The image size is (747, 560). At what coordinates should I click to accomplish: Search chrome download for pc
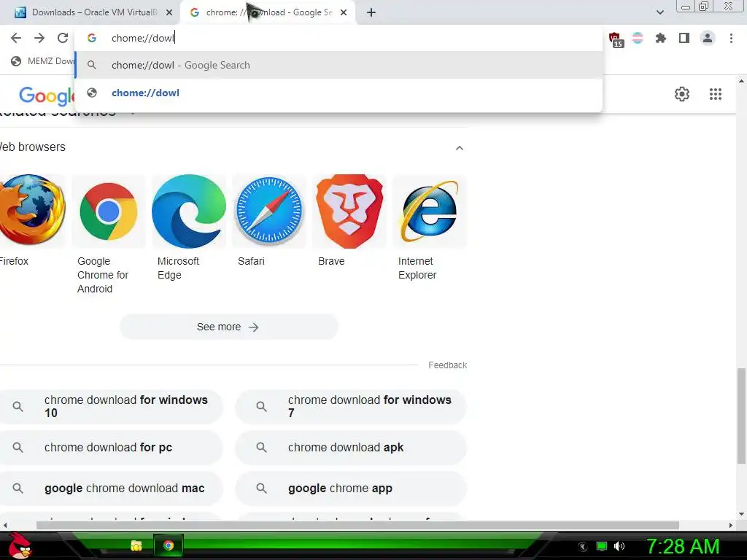(x=111, y=448)
